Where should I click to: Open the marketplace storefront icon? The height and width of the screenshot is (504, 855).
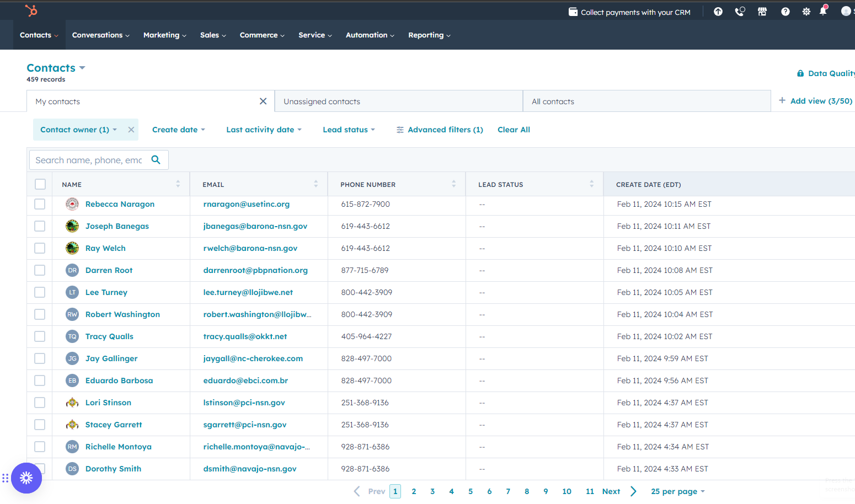pyautogui.click(x=762, y=12)
